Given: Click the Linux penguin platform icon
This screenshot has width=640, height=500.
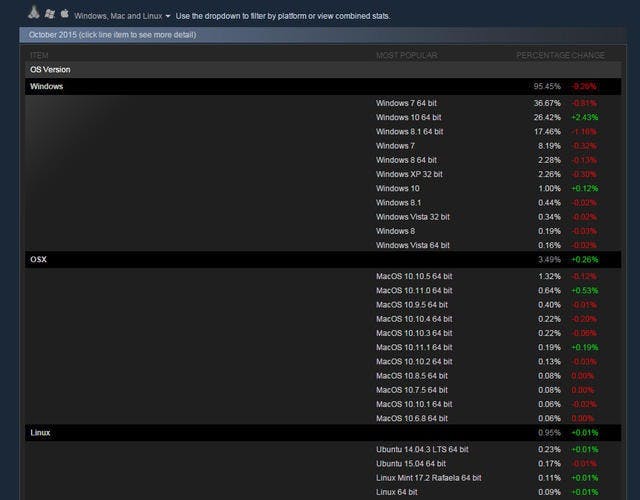Looking at the screenshot, I should [34, 13].
